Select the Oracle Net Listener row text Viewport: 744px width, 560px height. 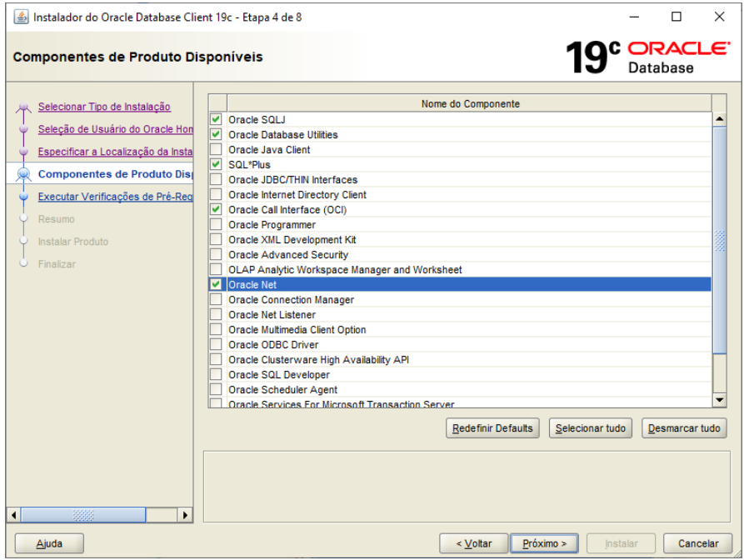pyautogui.click(x=272, y=315)
